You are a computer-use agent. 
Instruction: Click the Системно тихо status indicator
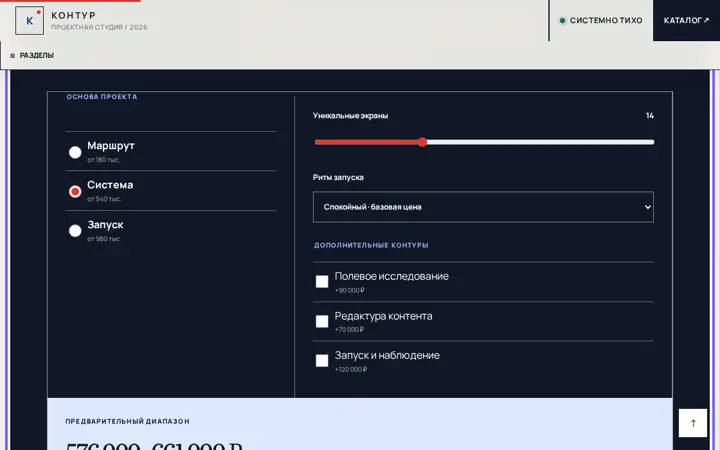(x=601, y=21)
